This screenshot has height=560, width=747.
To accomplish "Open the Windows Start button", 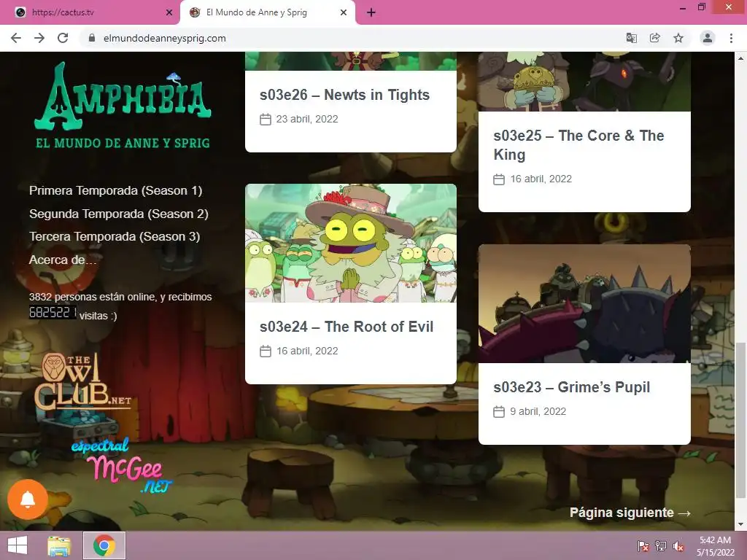I will 18,545.
